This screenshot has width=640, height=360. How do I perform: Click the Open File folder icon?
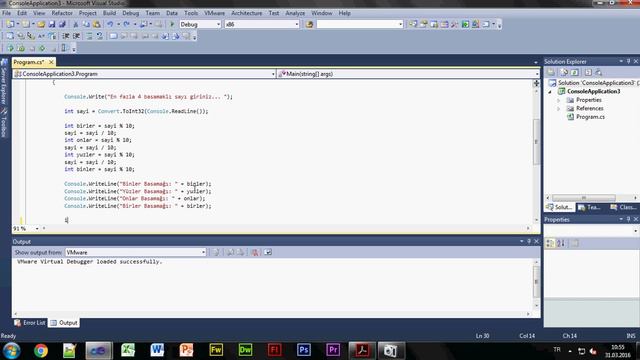point(41,24)
